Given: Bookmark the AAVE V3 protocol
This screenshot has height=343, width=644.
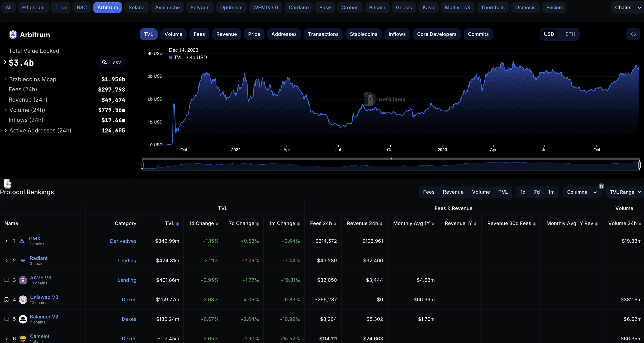Looking at the screenshot, I should tap(7, 280).
